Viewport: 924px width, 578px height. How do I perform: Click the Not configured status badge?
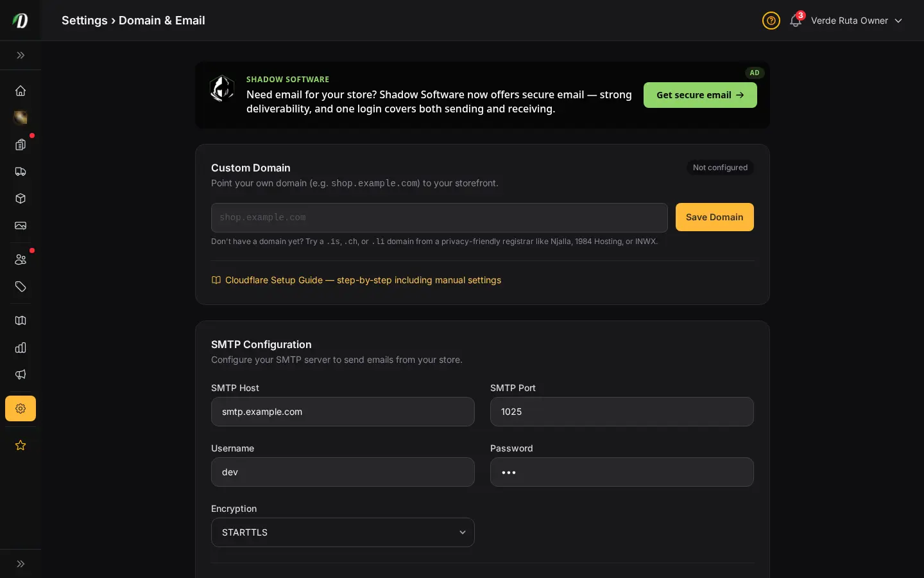720,168
